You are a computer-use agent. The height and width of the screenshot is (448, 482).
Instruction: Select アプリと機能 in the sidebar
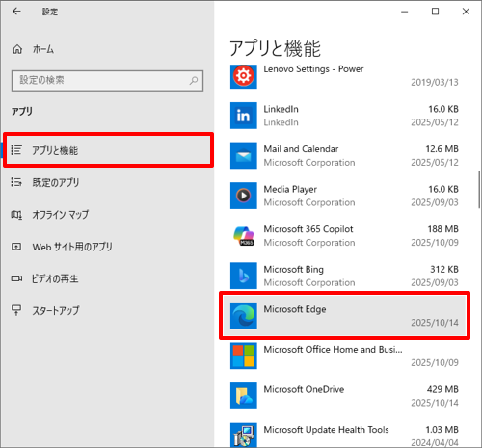[108, 150]
